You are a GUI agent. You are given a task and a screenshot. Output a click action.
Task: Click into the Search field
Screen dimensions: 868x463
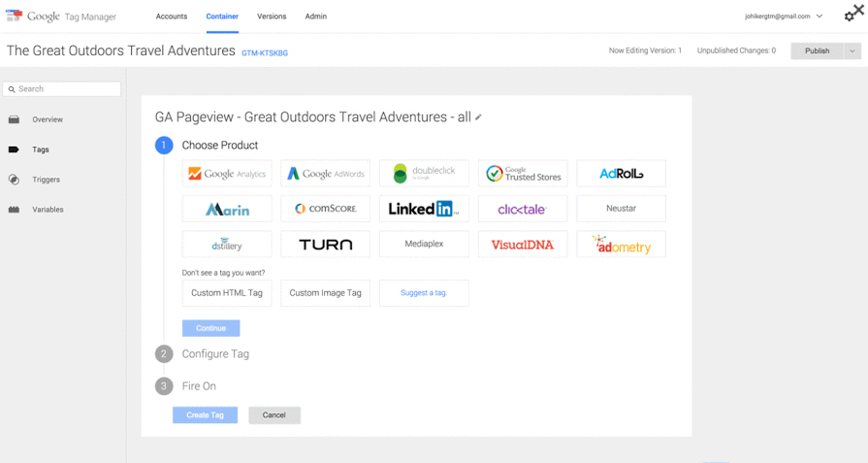(62, 89)
